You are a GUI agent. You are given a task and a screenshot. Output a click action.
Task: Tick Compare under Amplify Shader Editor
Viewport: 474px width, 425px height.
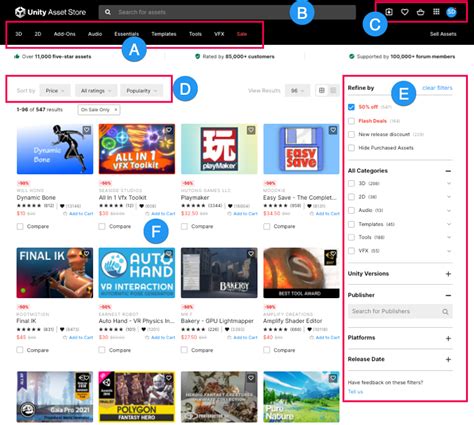click(x=267, y=350)
